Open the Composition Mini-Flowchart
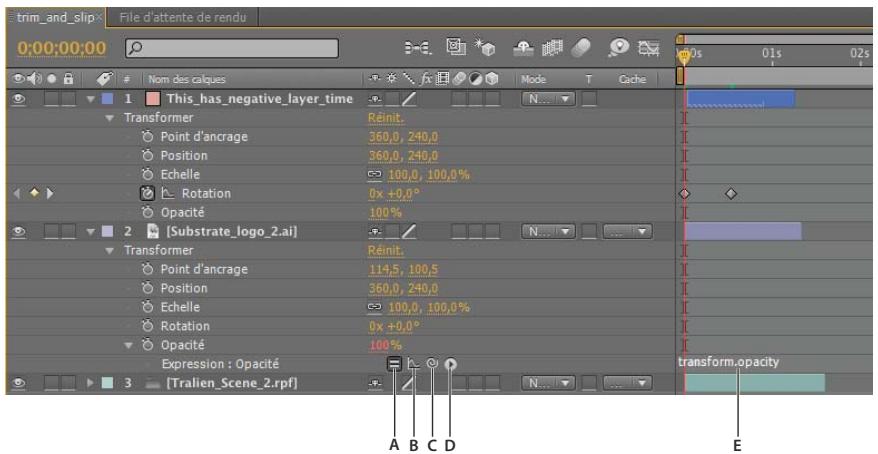 click(417, 49)
